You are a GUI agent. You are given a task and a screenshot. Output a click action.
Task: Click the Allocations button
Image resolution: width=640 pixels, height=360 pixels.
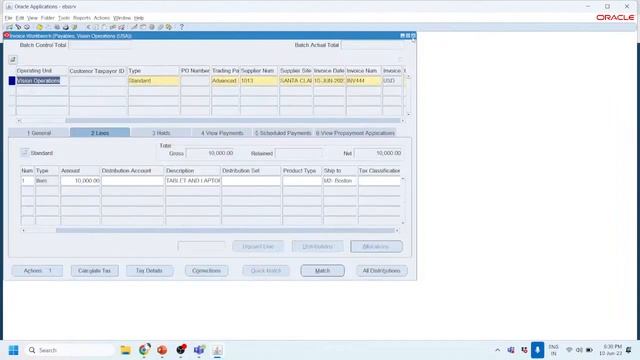click(x=376, y=247)
